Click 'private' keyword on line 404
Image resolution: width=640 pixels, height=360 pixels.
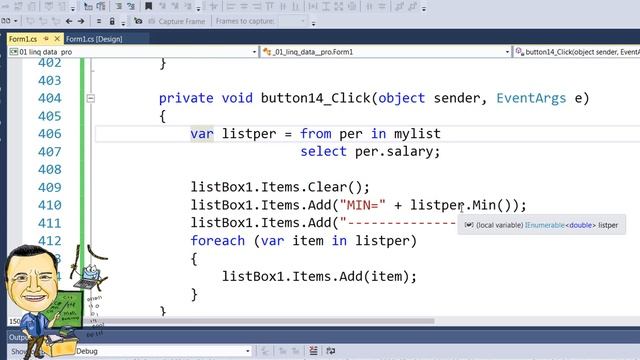(186, 98)
